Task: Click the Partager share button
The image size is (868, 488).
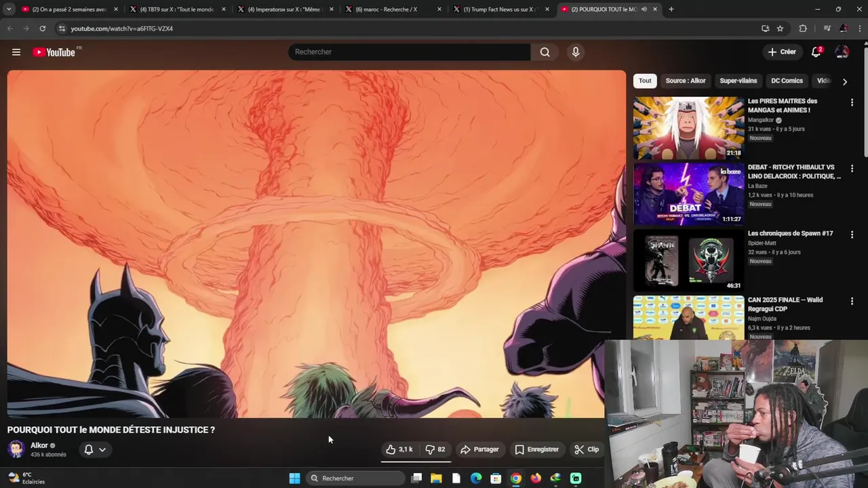Action: [479, 449]
